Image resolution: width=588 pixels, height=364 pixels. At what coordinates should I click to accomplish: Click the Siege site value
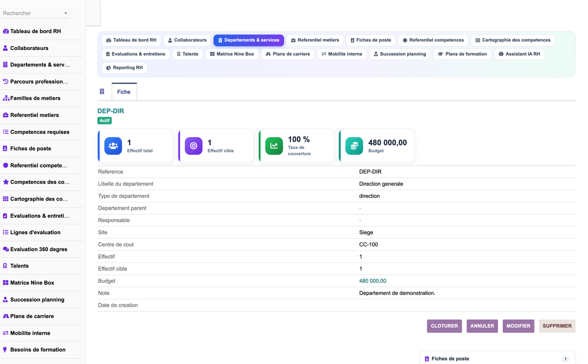(x=366, y=232)
